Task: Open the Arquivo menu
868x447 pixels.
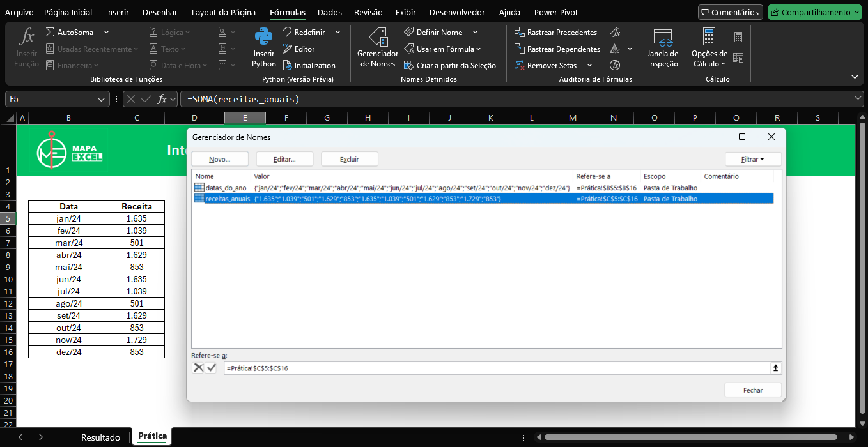Action: 19,12
